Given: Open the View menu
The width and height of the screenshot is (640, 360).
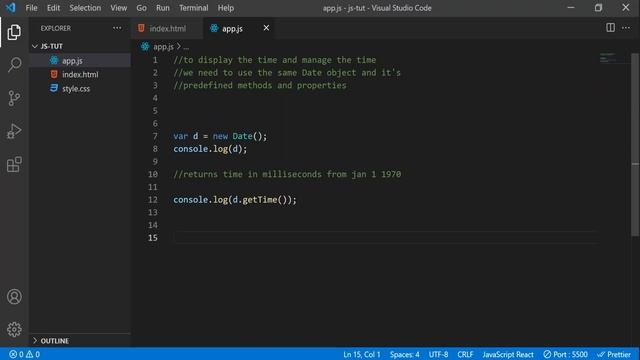Looking at the screenshot, I should coord(118,8).
